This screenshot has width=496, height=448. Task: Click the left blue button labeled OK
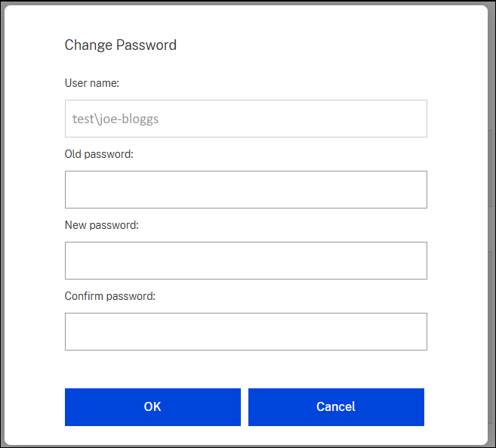152,407
